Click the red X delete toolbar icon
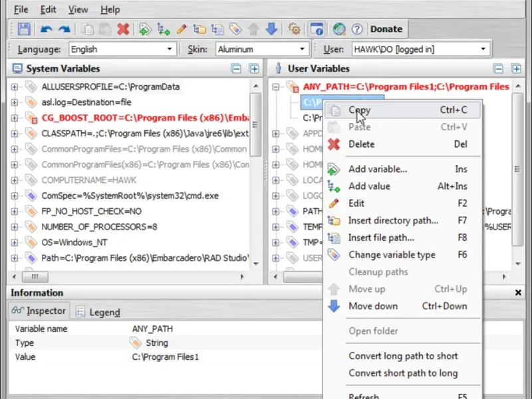532x399 pixels. click(123, 29)
